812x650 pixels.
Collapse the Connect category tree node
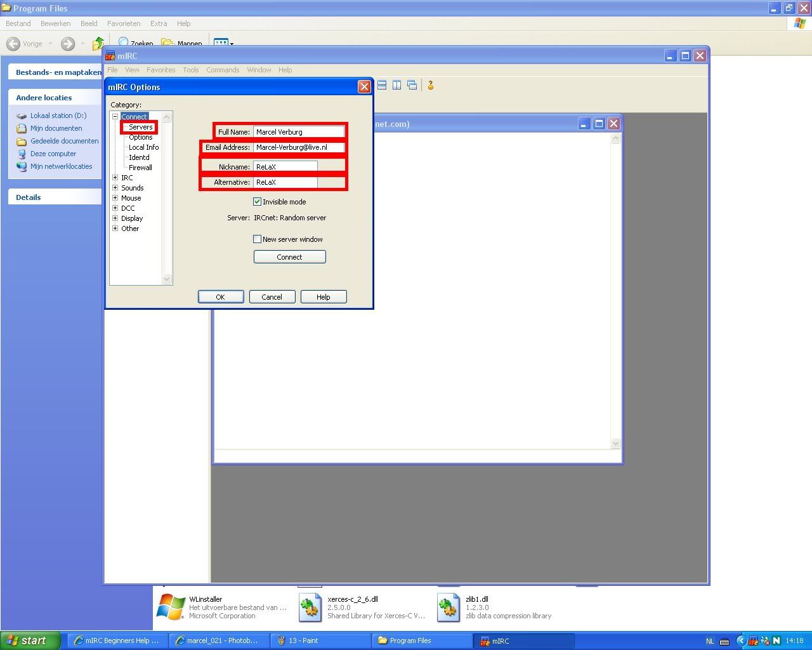click(115, 117)
